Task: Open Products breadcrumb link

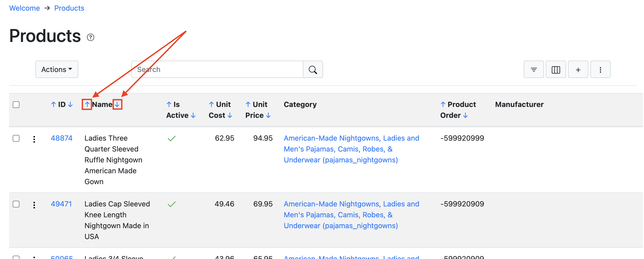Action: [x=69, y=8]
